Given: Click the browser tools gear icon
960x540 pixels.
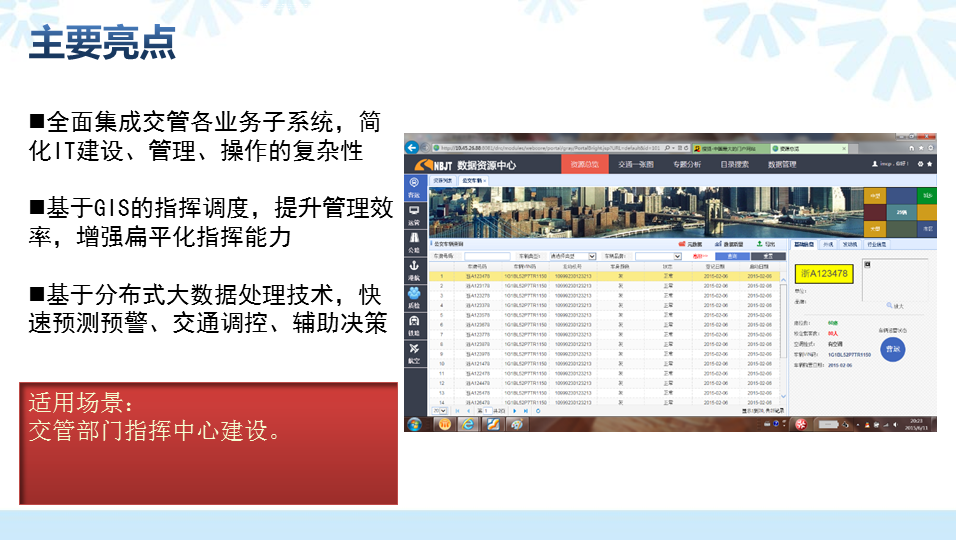Looking at the screenshot, I should pyautogui.click(x=931, y=148).
